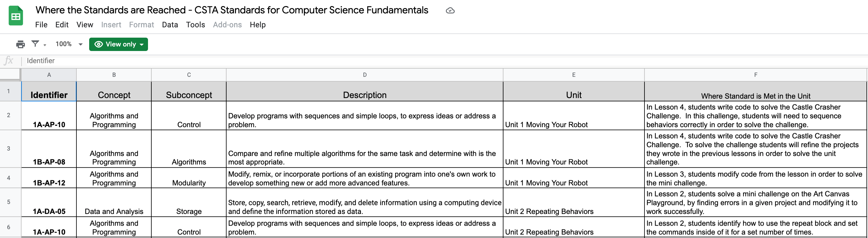Open the File menu
The image size is (868, 238).
pyautogui.click(x=41, y=25)
